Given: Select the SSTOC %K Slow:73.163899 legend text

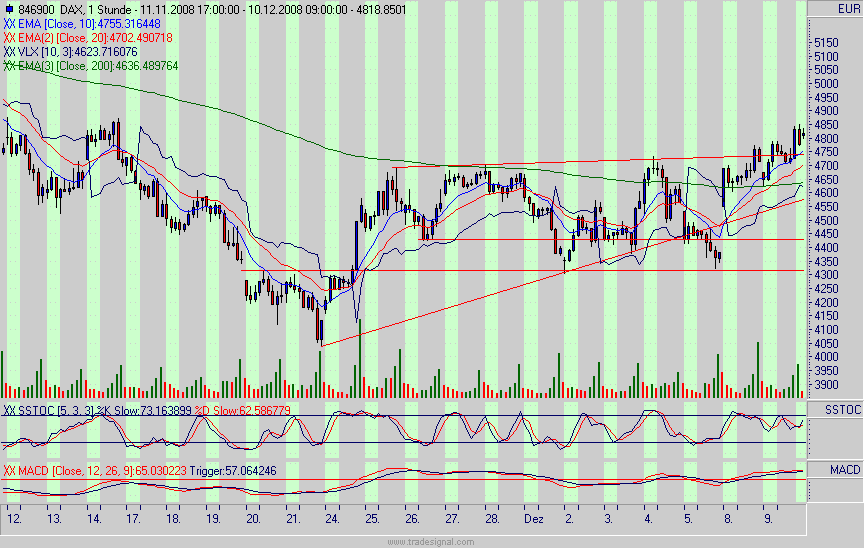Looking at the screenshot, I should click(98, 411).
